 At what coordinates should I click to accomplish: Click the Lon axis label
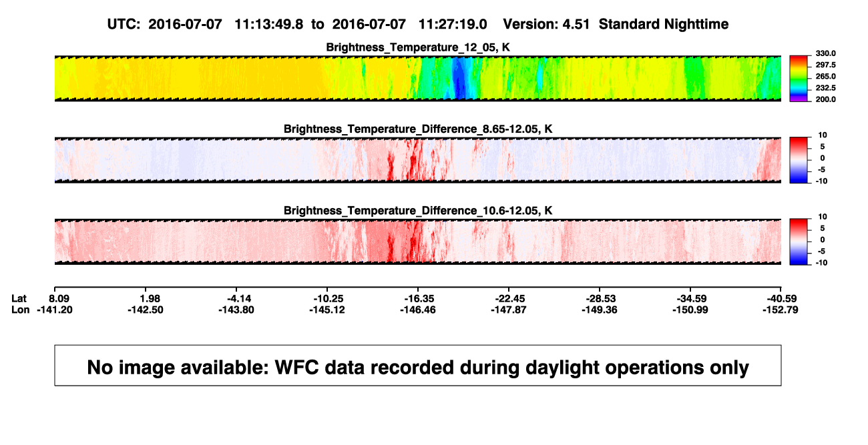click(21, 310)
